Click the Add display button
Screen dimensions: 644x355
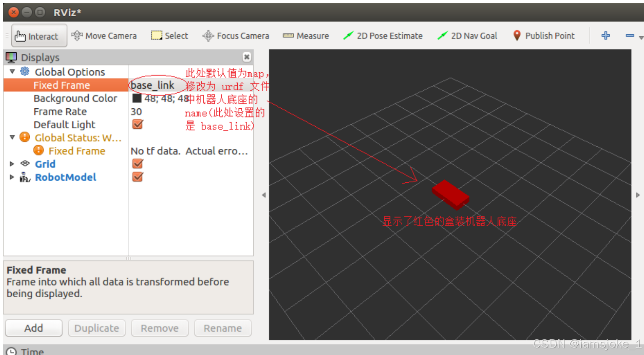click(33, 328)
